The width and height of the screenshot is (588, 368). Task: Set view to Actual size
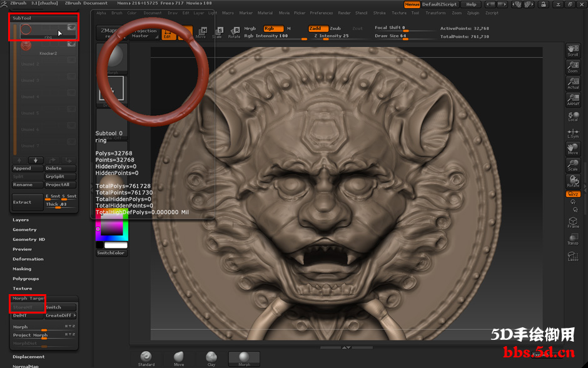pyautogui.click(x=573, y=83)
